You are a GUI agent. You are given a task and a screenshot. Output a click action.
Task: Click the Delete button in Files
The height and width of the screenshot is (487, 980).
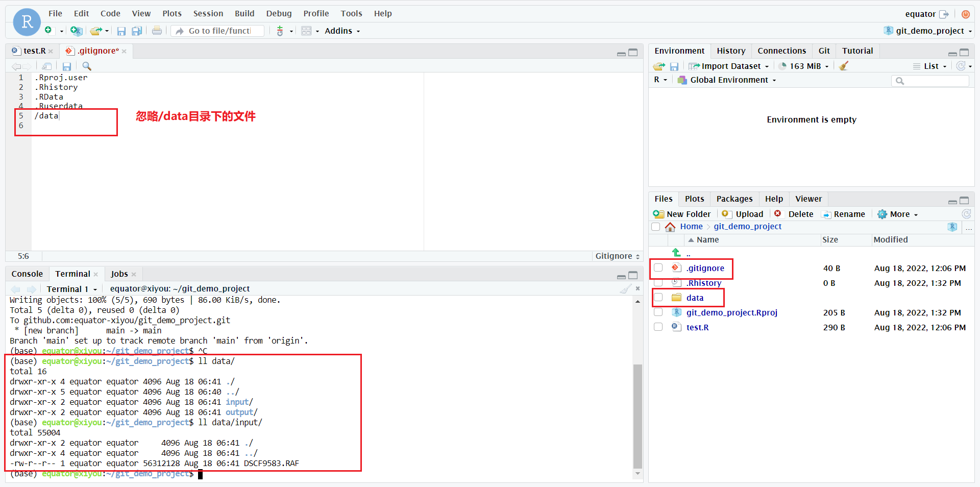[794, 214]
